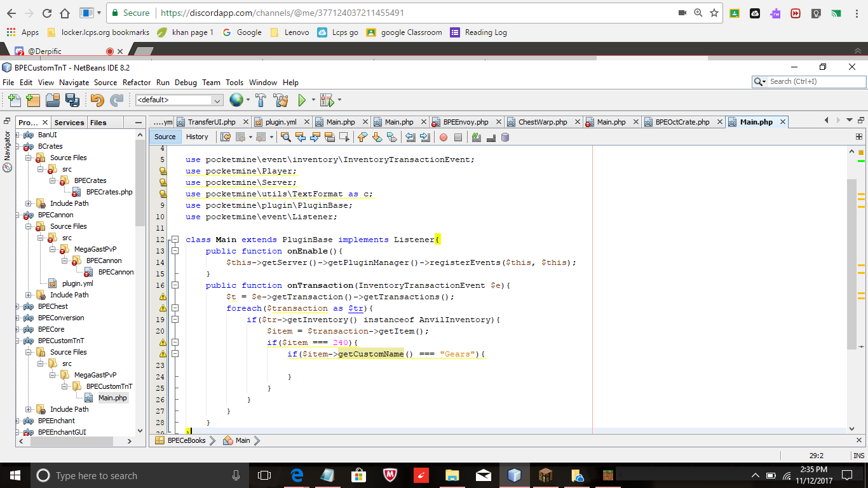This screenshot has height=488, width=868.
Task: Click the New File toolbar icon
Action: [14, 100]
